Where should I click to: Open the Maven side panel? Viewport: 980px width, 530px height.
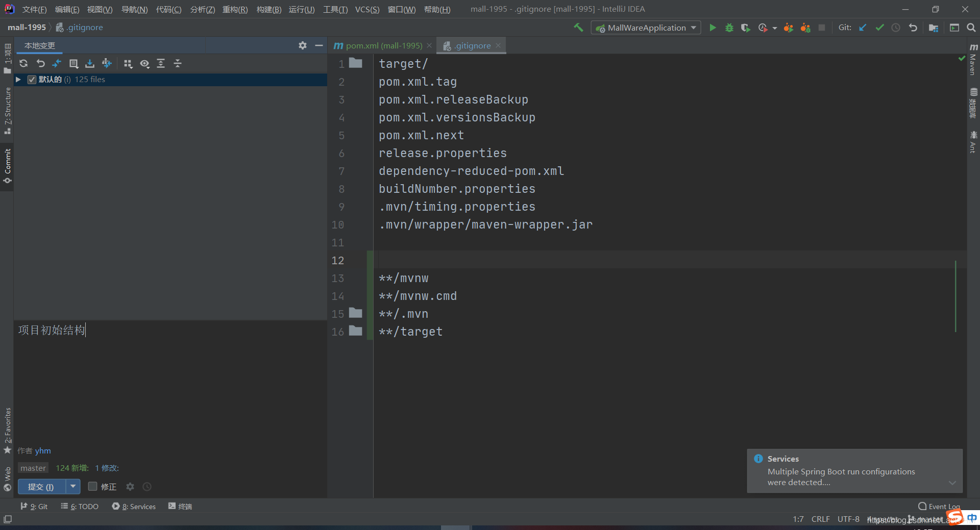pos(973,60)
